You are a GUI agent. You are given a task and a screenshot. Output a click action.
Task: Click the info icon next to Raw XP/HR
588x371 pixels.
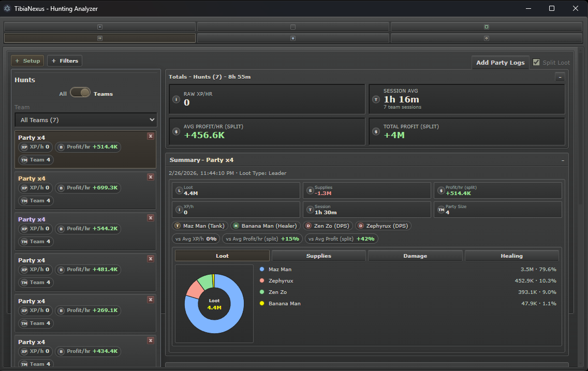(x=175, y=98)
